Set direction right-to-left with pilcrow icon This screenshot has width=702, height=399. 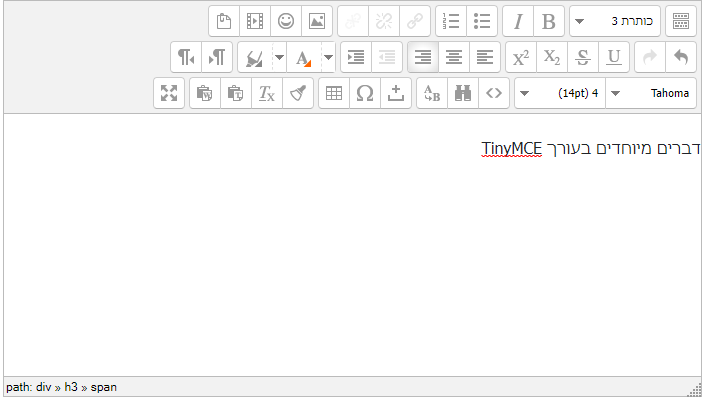click(186, 57)
